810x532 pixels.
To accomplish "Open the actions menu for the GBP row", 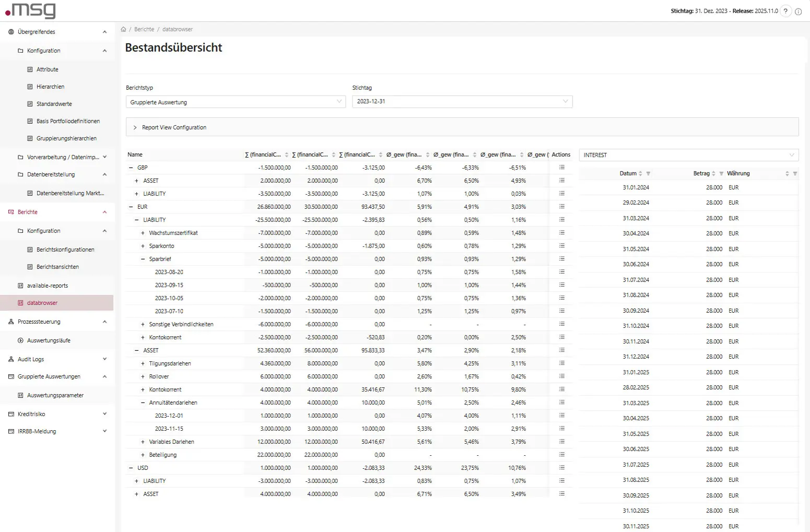I will coord(562,167).
